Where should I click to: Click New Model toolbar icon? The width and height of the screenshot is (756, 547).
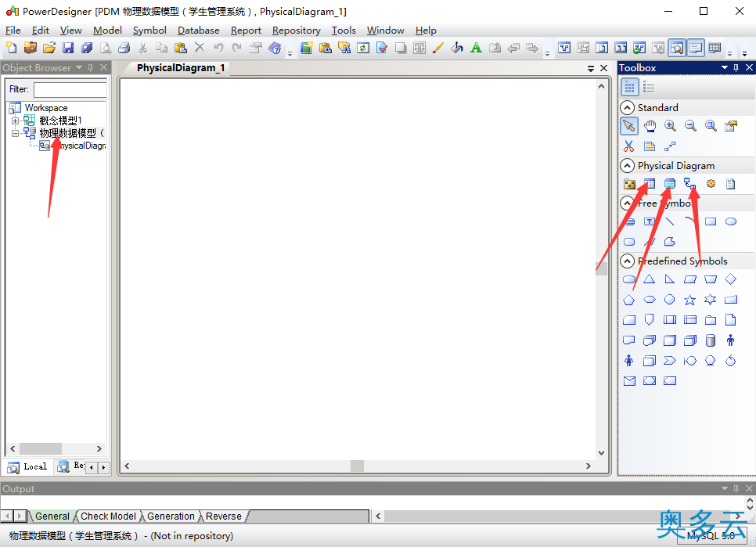pyautogui.click(x=12, y=48)
